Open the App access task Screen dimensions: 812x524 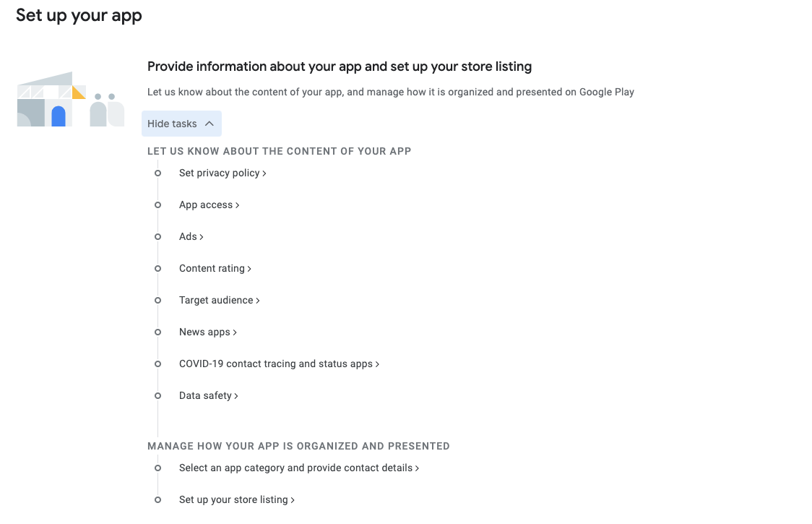(x=209, y=205)
